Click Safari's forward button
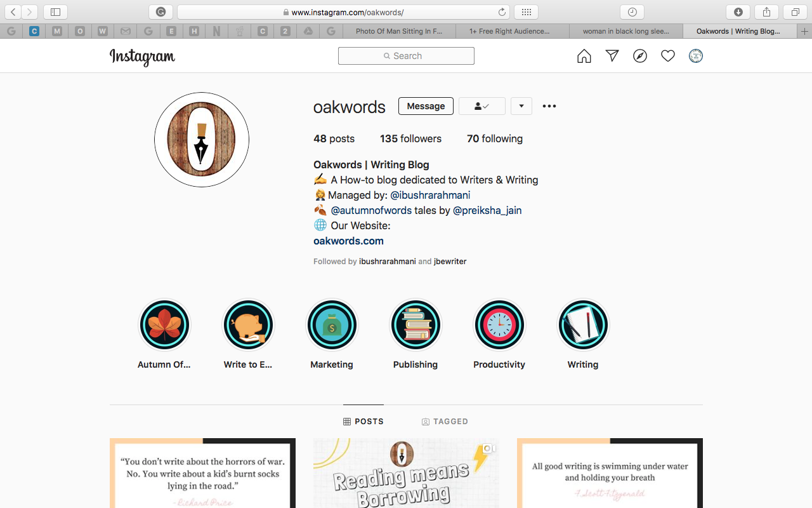Screen dimensions: 812x508 pos(30,12)
